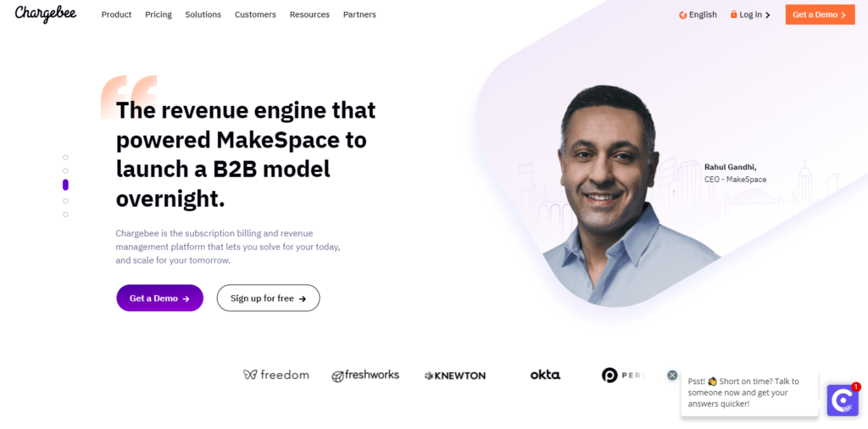
Task: Click the lock icon beside Log in
Action: pos(733,14)
